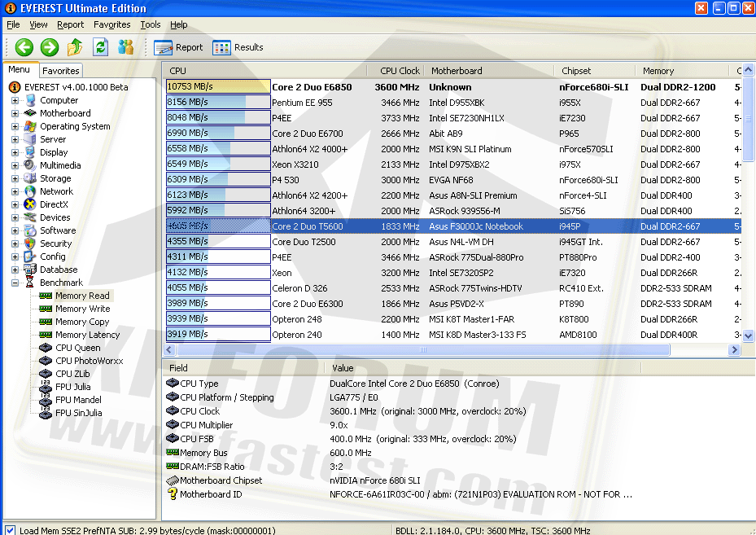Click the CPU PhotoWorxx chip icon

46,361
